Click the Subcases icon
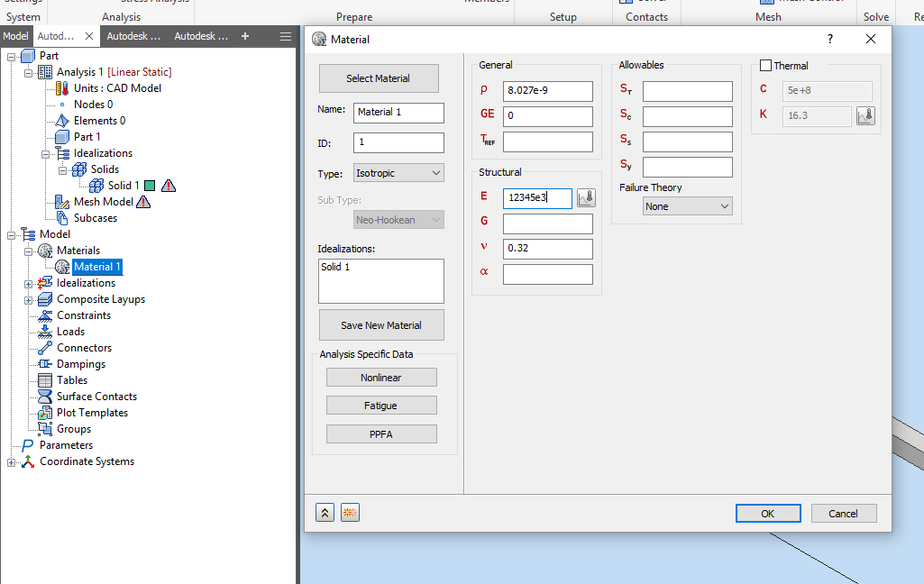The width and height of the screenshot is (924, 584). (62, 218)
